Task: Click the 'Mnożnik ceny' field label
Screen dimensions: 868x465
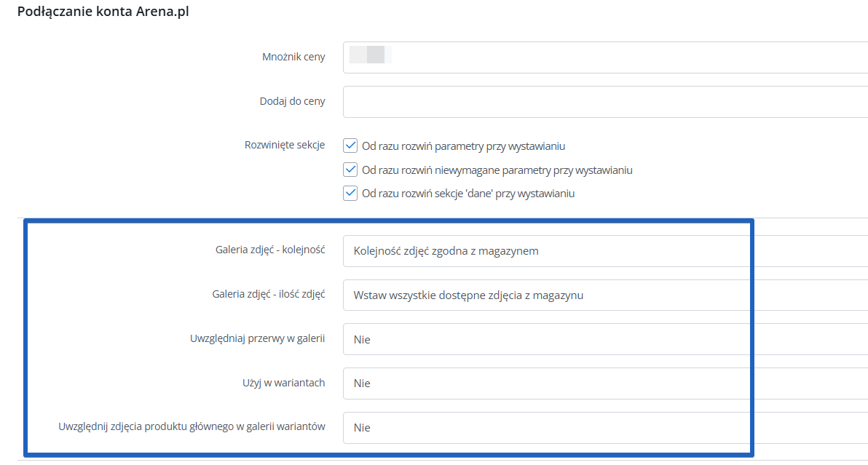Action: [x=293, y=57]
